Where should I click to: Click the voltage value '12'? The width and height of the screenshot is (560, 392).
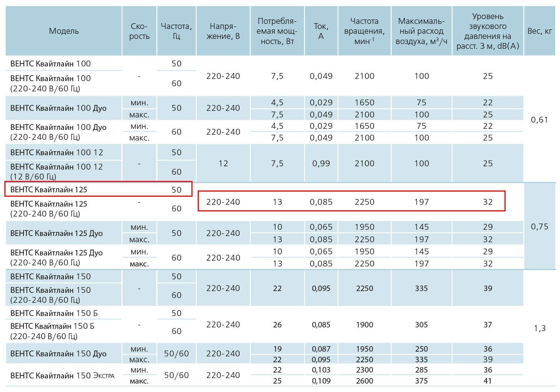coord(223,163)
